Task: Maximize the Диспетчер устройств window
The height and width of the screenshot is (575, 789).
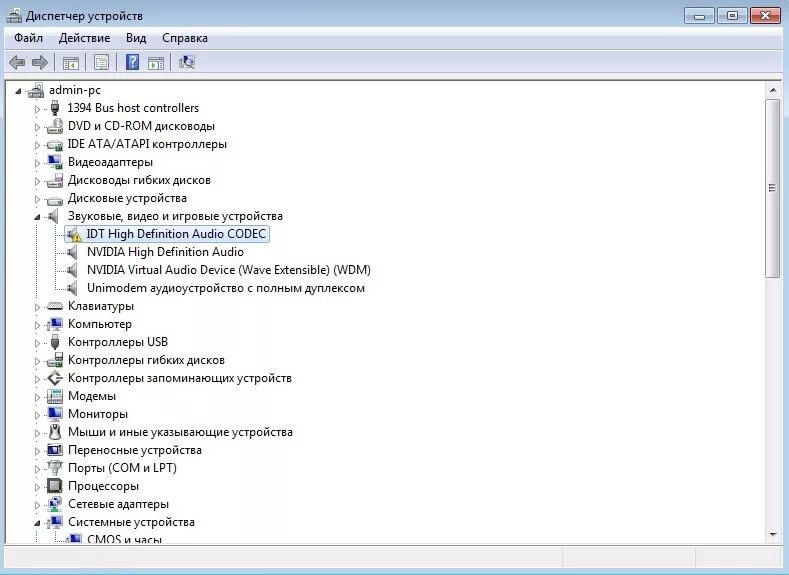Action: tap(732, 16)
